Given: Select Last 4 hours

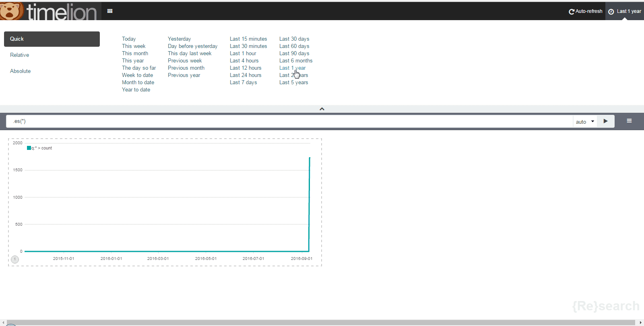Looking at the screenshot, I should (244, 61).
